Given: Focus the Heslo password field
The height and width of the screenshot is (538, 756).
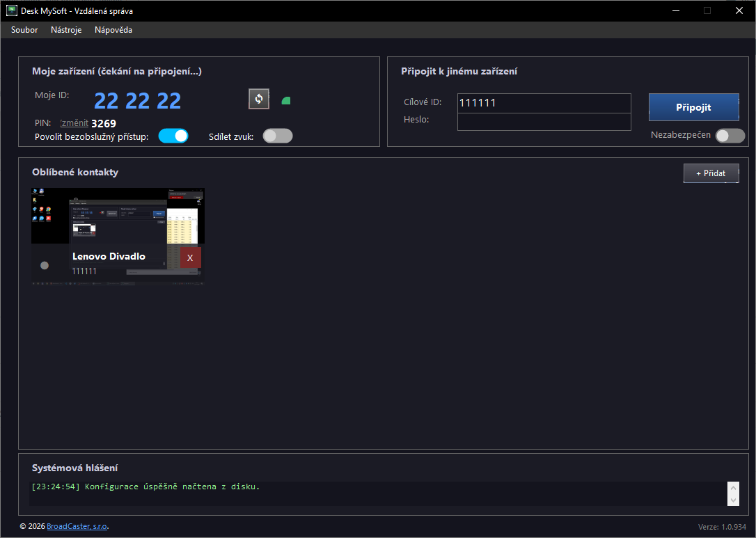Looking at the screenshot, I should [544, 122].
